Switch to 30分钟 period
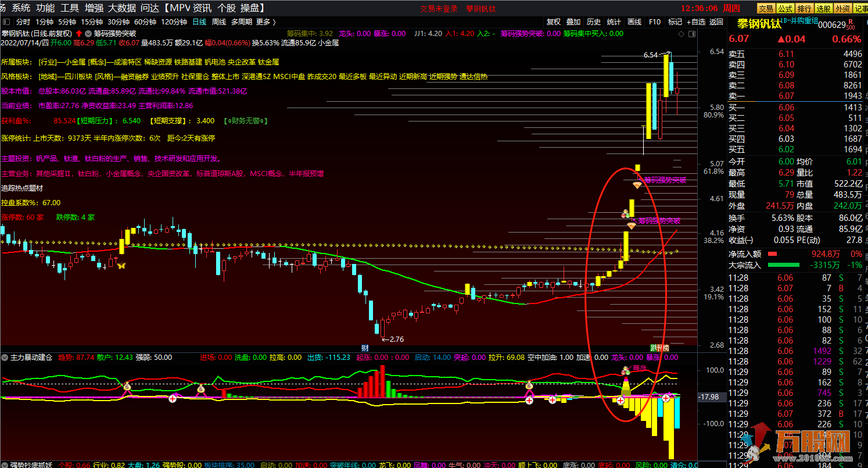The height and width of the screenshot is (468, 868). pyautogui.click(x=119, y=22)
